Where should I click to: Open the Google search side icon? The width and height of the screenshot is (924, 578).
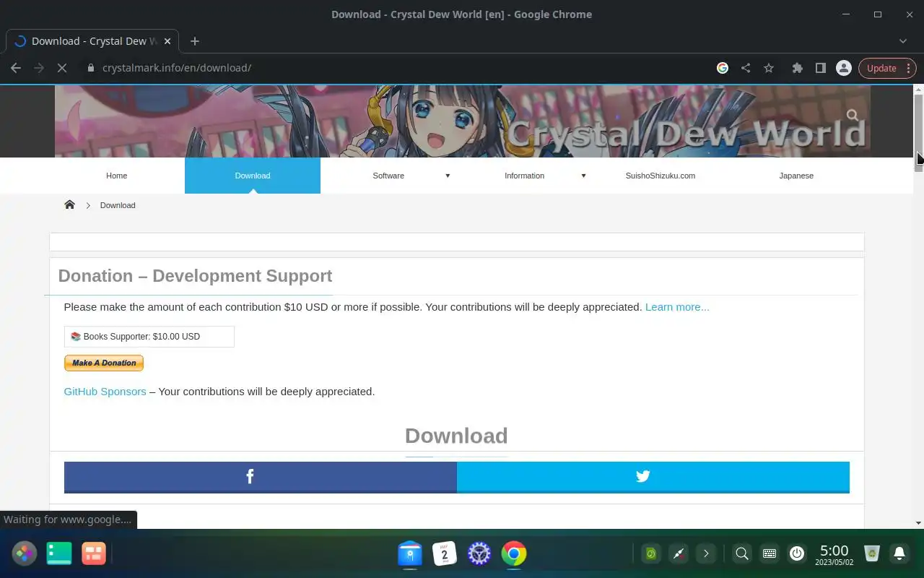click(723, 68)
